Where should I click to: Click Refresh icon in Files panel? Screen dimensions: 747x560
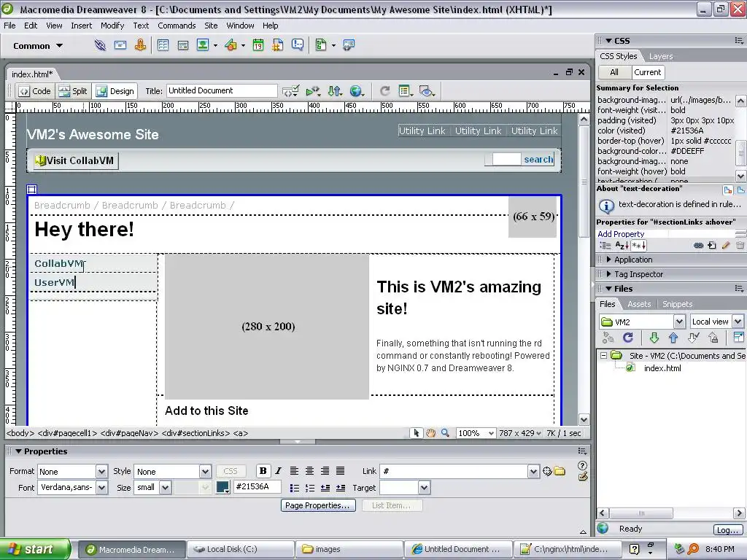(628, 338)
